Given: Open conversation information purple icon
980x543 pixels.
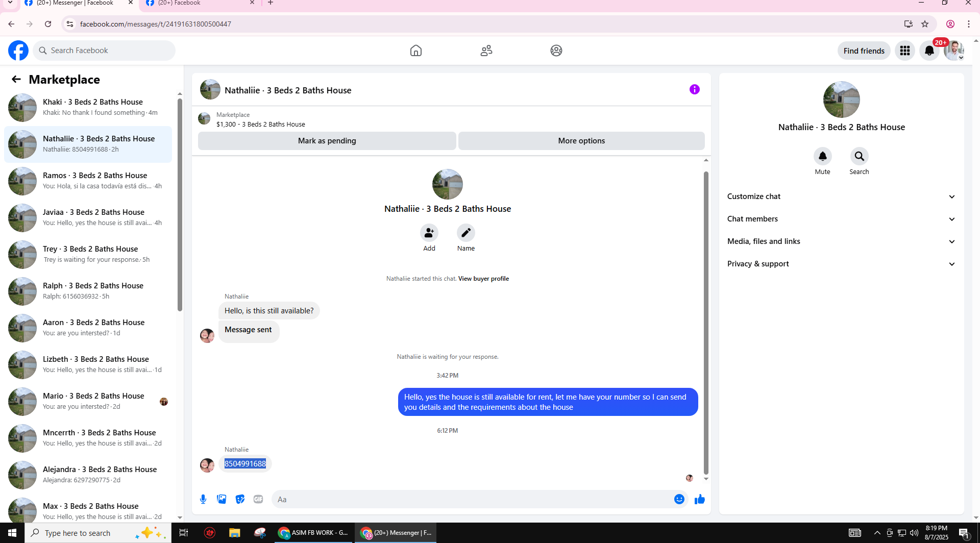Looking at the screenshot, I should pos(695,89).
